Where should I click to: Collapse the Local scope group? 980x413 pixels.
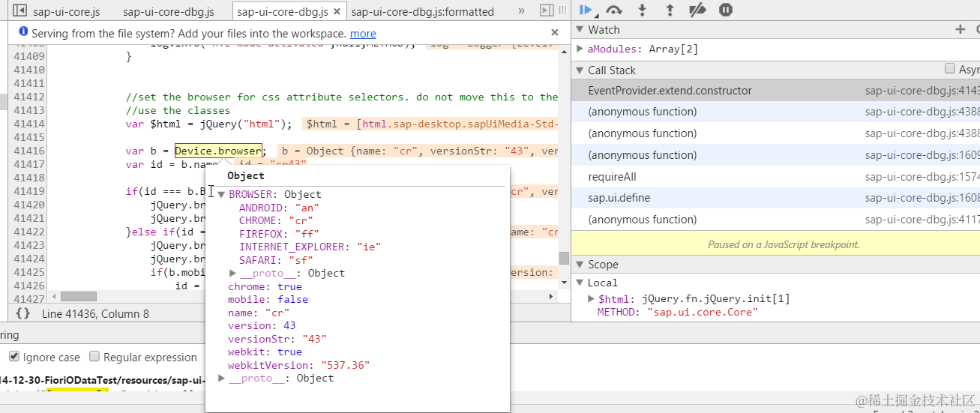click(580, 283)
